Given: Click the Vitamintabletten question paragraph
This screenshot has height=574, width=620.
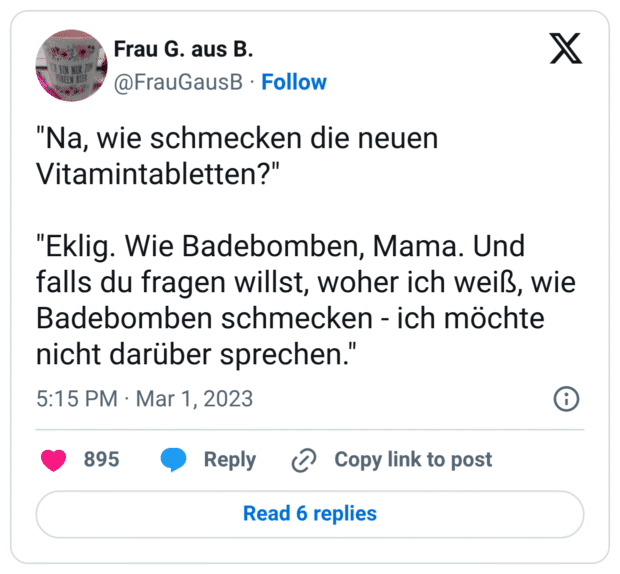Looking at the screenshot, I should coord(237,155).
